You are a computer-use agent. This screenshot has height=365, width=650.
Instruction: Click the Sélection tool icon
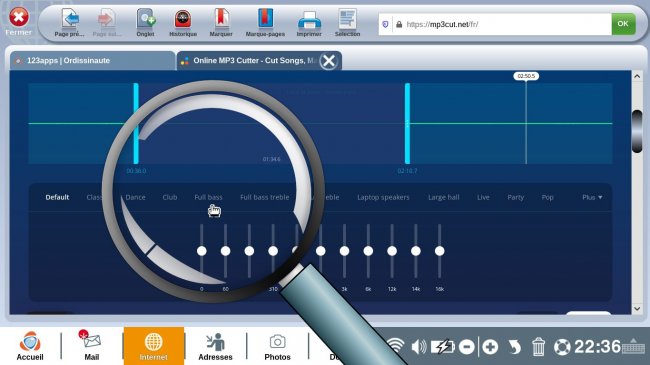pos(347,19)
